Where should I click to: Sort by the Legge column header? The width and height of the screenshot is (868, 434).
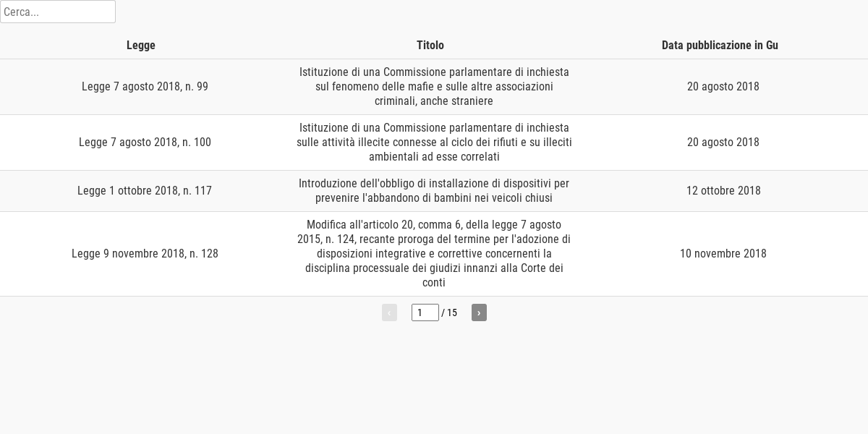(x=141, y=45)
